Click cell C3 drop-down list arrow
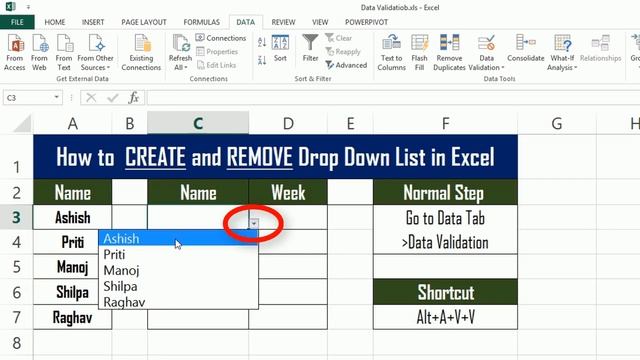The height and width of the screenshot is (360, 640). tap(254, 223)
